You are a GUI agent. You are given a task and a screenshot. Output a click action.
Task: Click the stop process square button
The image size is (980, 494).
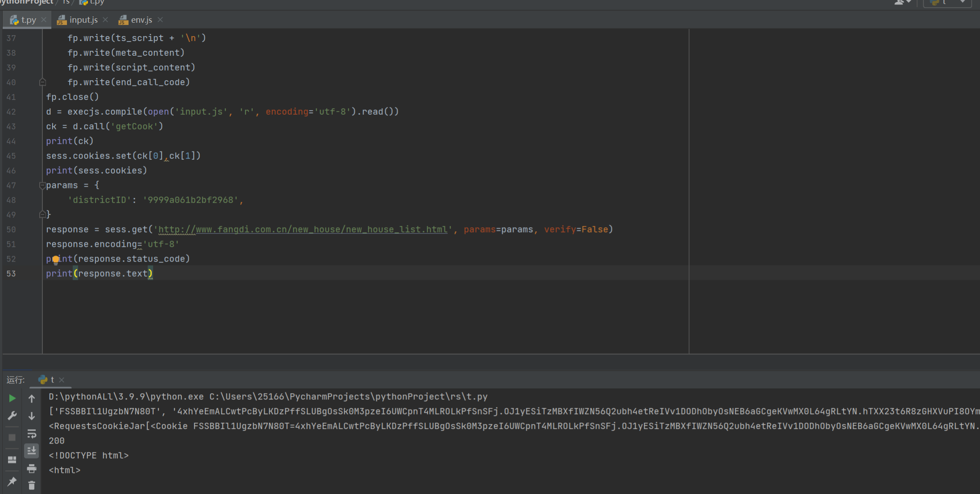pyautogui.click(x=12, y=437)
